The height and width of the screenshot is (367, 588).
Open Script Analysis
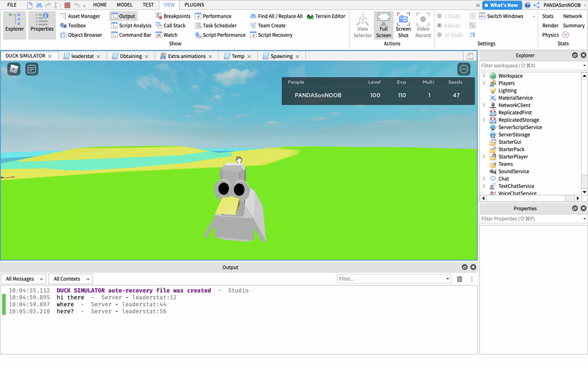(x=131, y=26)
